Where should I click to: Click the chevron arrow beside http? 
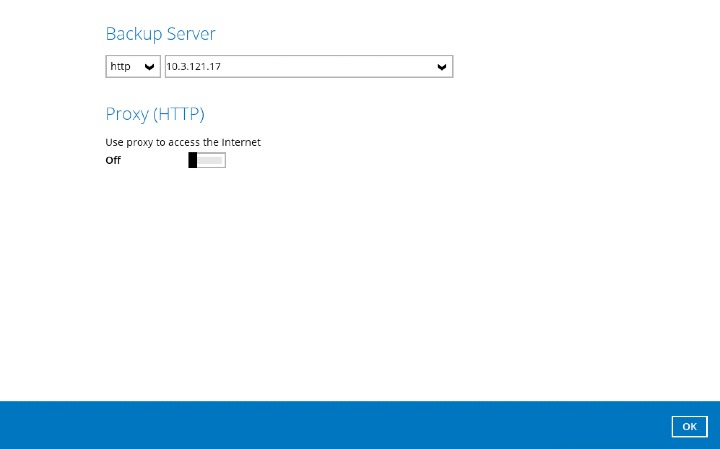pyautogui.click(x=150, y=67)
